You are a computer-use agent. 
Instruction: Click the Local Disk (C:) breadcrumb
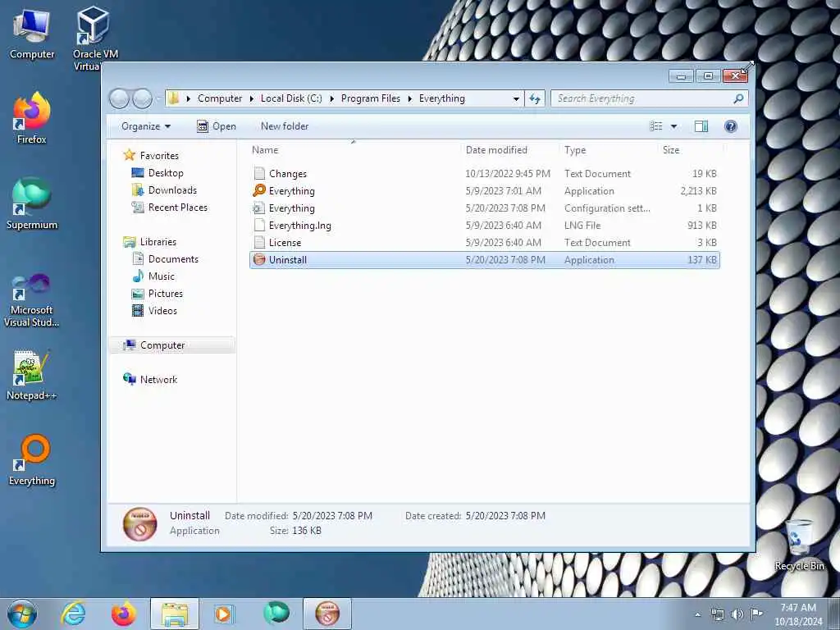(x=291, y=98)
